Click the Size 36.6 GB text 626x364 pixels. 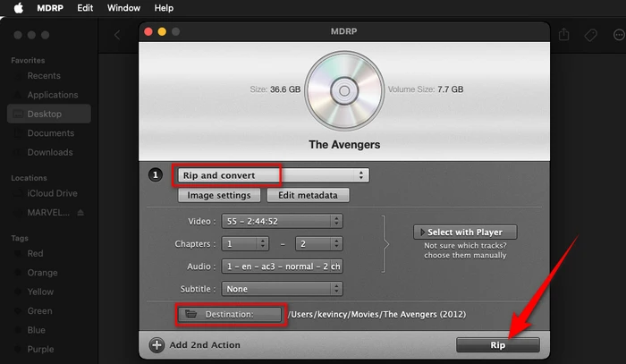(275, 89)
